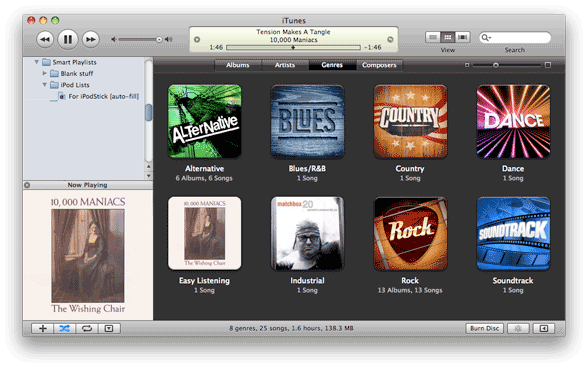Switch to the Albums tab
588x368 pixels.
tap(238, 65)
